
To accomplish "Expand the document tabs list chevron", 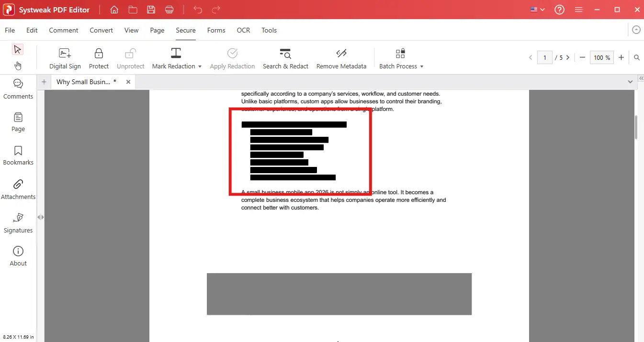I will 630,82.
